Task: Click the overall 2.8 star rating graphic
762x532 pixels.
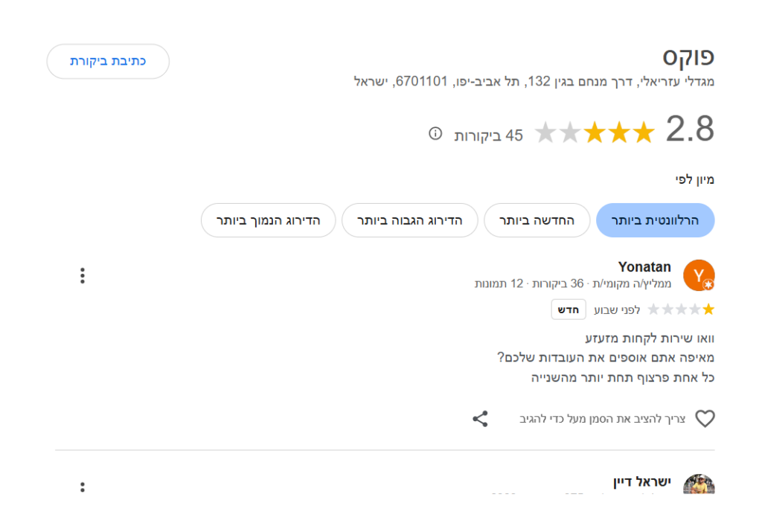Action: pyautogui.click(x=595, y=132)
